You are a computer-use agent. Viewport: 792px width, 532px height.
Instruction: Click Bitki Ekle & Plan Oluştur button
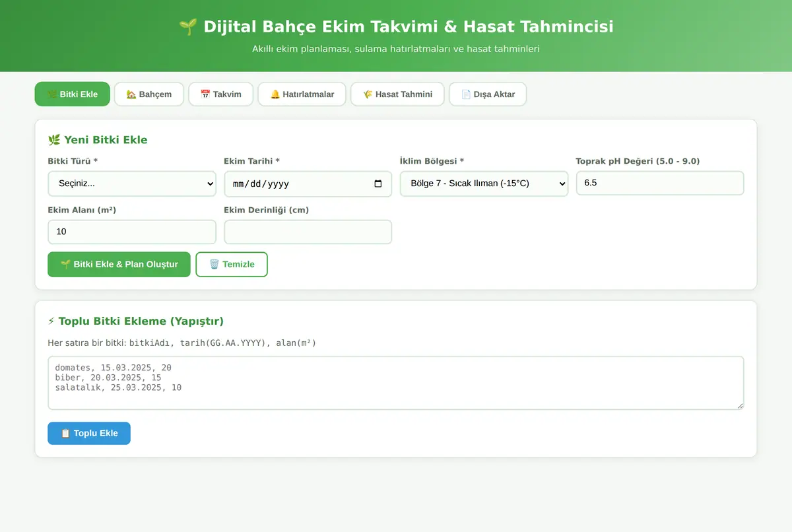[x=119, y=264]
